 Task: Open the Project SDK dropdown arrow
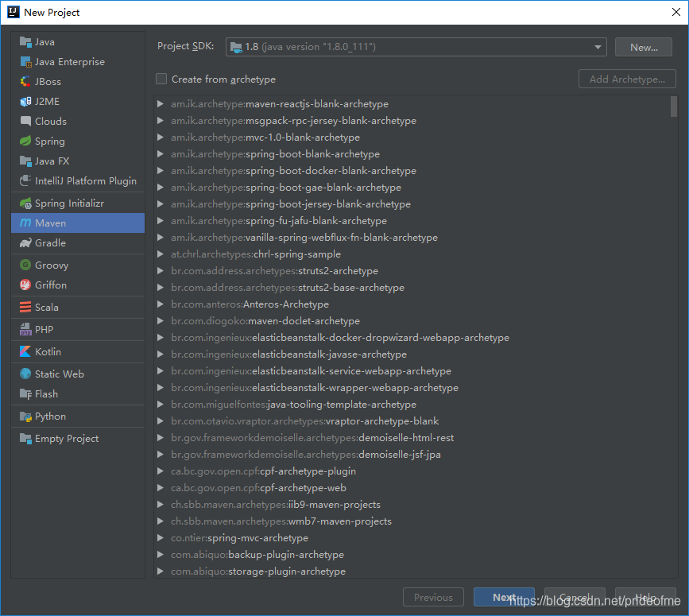point(598,47)
